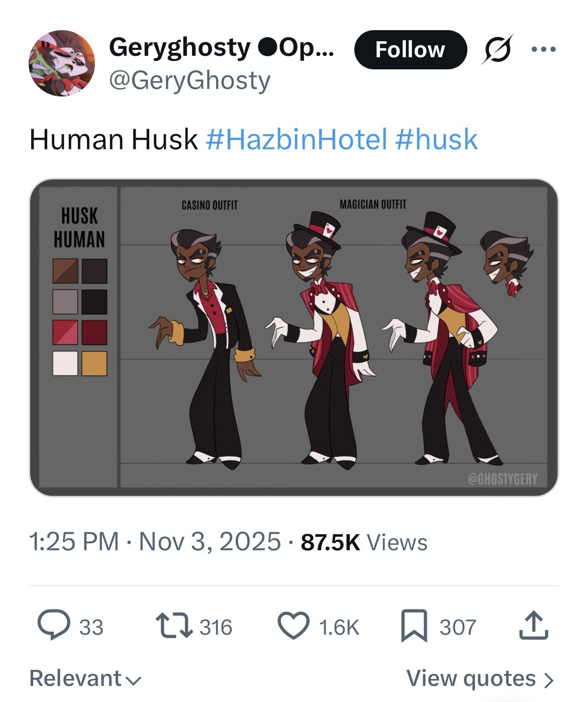Open the #husk hashtag
Screen dimensions: 588x702
pos(436,139)
